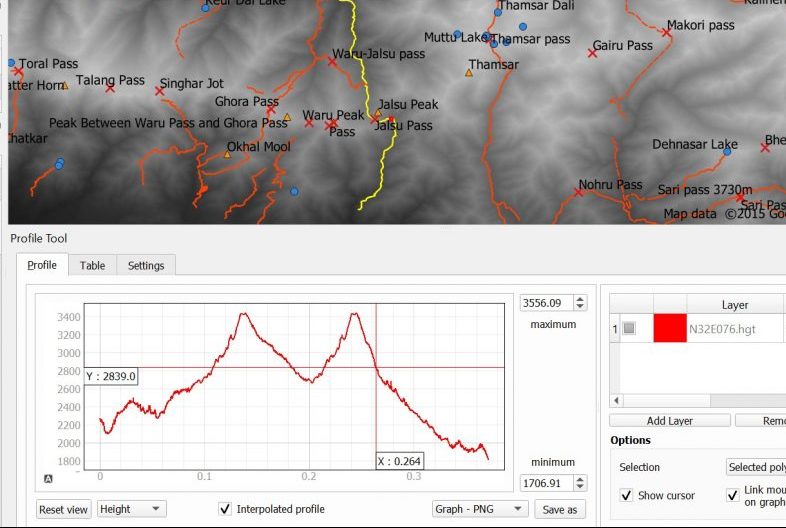Viewport: 786px width, 528px height.
Task: Click the Toral Pass blue point
Action: pos(11,63)
